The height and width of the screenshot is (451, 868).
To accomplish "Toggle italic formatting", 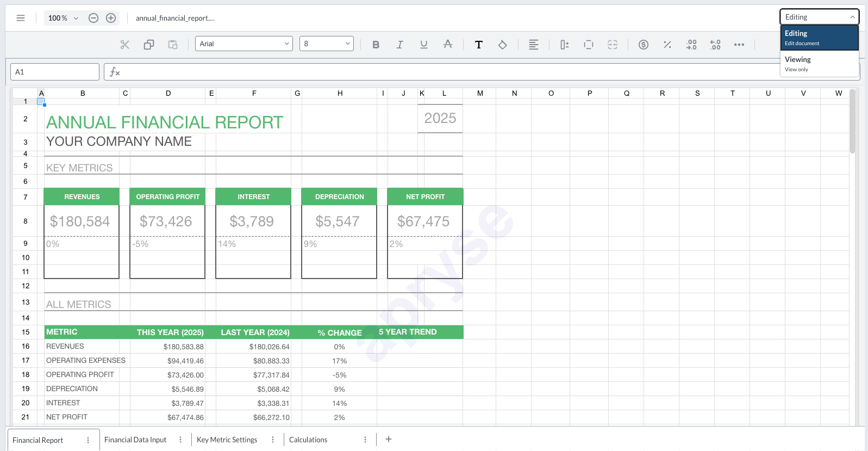I will (399, 45).
